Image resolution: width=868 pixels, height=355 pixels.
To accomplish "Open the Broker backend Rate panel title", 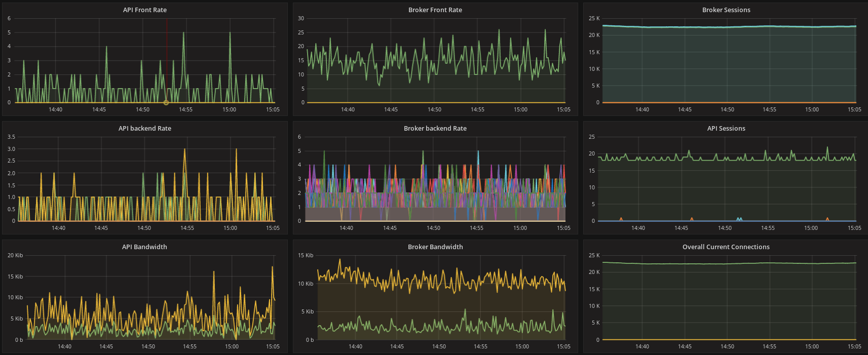I will pos(435,129).
